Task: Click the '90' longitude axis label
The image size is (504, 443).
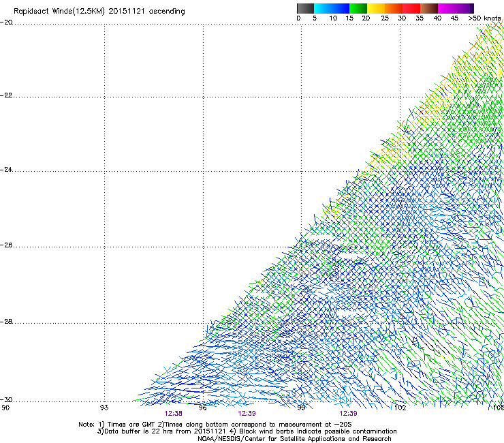Action: [x=5, y=408]
